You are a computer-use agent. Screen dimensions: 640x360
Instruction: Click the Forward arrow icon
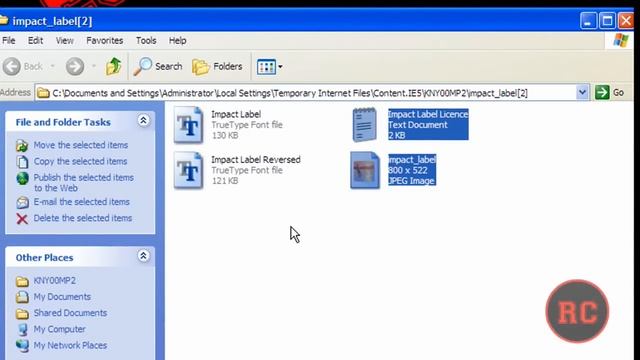coord(75,66)
